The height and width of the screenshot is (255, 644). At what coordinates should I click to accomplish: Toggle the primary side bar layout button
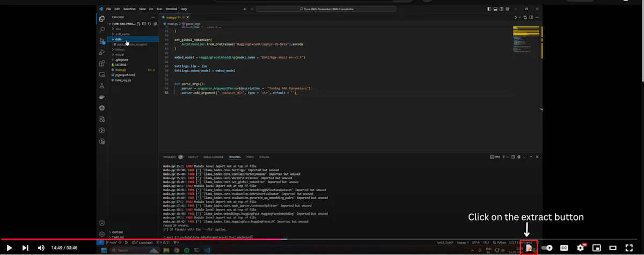pos(489,9)
